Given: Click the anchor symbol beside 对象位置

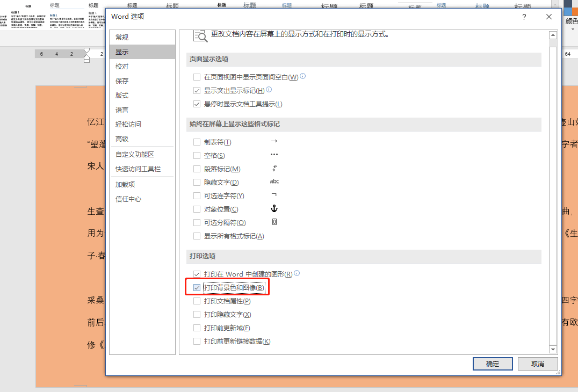Looking at the screenshot, I should point(274,209).
